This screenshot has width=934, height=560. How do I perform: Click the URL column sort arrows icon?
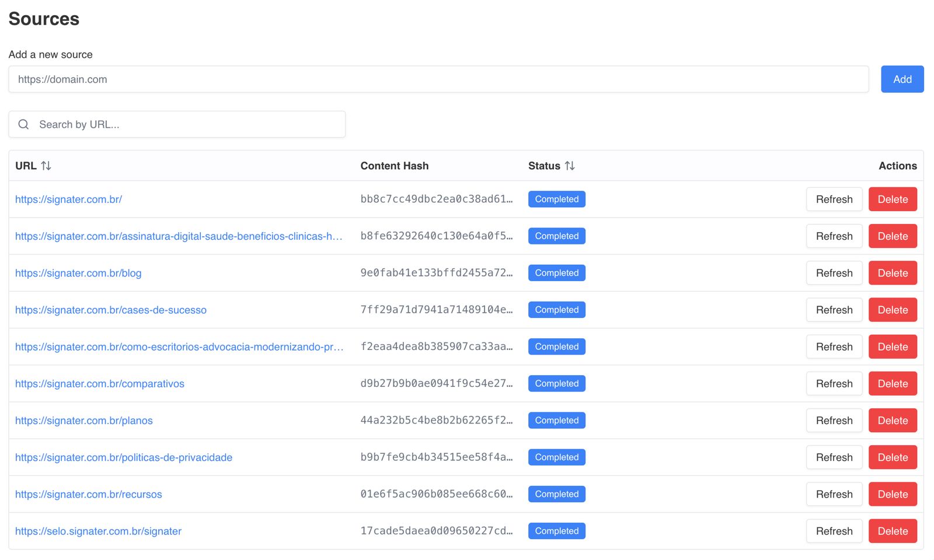[46, 166]
